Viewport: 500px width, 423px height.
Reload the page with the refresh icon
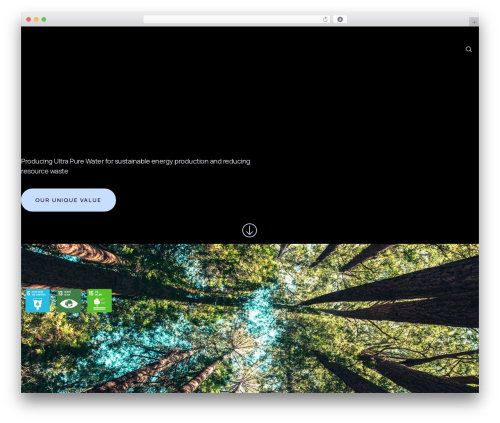point(325,19)
